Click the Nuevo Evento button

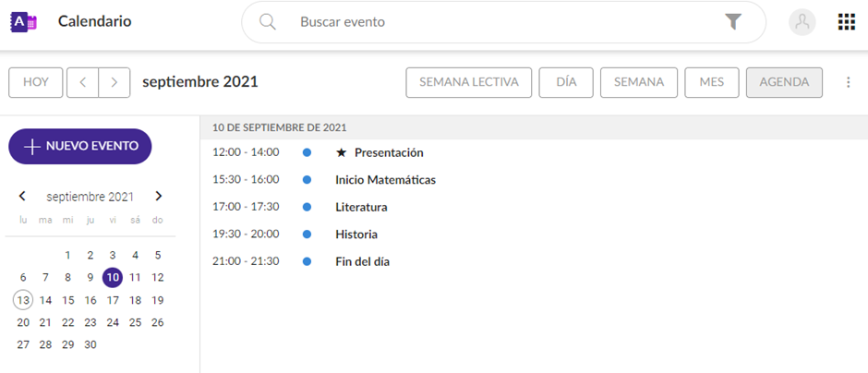pyautogui.click(x=80, y=146)
